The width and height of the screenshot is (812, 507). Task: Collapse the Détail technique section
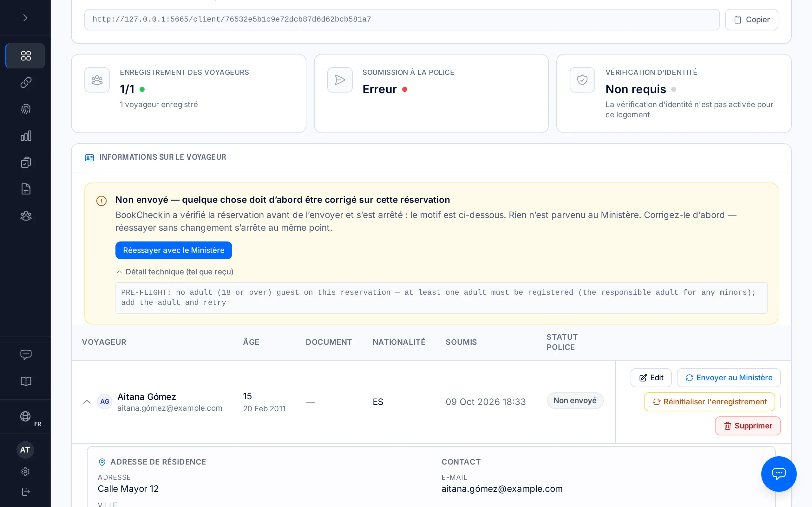click(x=174, y=272)
